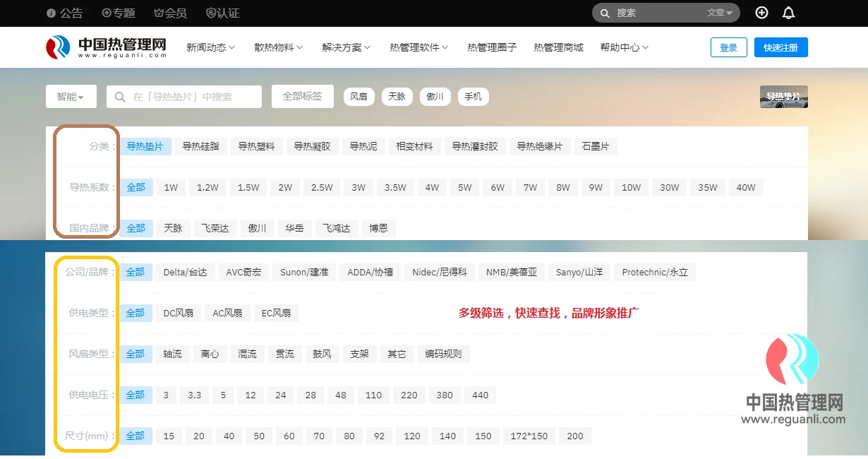
Task: Filter fan type by 轴流
Action: (172, 354)
